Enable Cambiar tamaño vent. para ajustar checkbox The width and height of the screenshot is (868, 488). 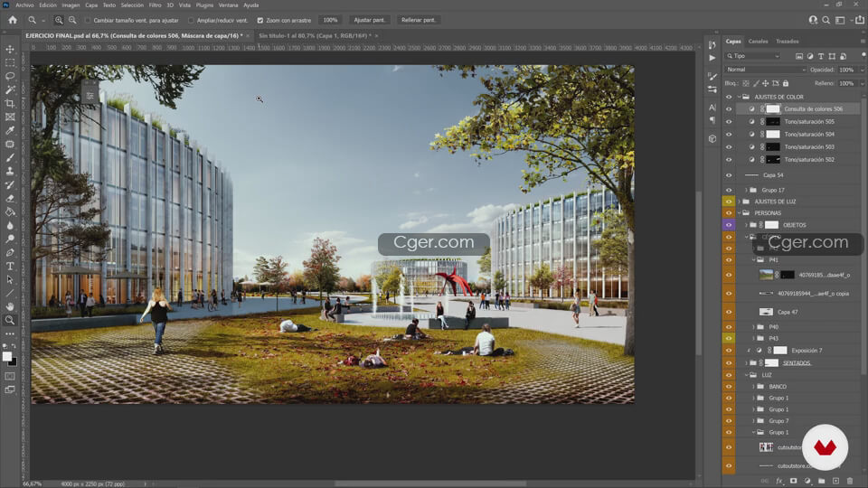tap(88, 20)
